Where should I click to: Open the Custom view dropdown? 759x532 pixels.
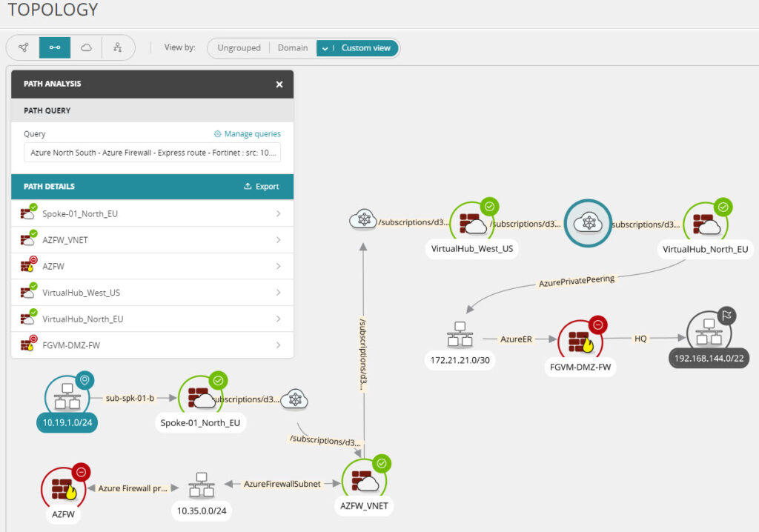coord(358,48)
